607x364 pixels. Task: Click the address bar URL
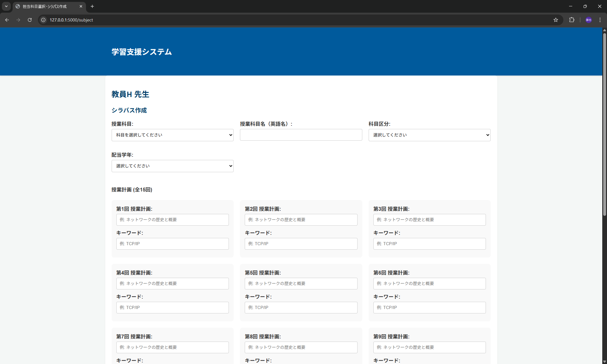(x=71, y=20)
